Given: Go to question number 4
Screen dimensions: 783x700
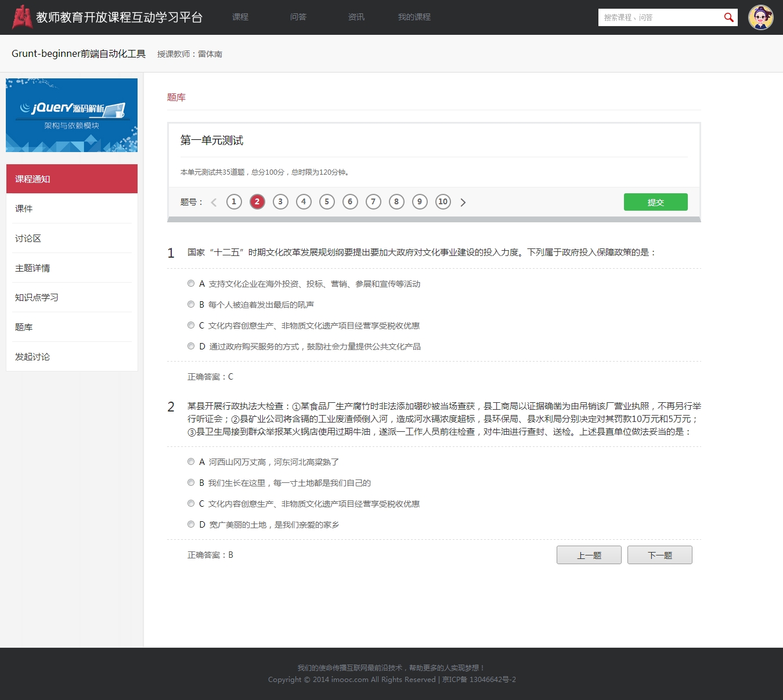Looking at the screenshot, I should click(304, 201).
